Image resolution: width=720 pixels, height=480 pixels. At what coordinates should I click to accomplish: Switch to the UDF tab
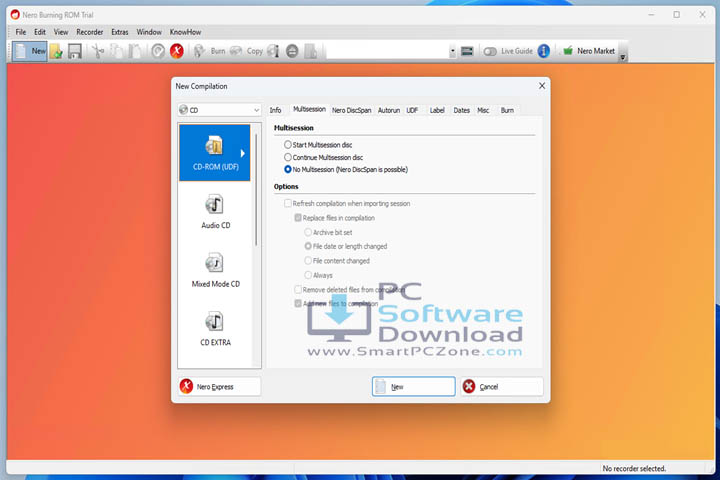[x=412, y=110]
